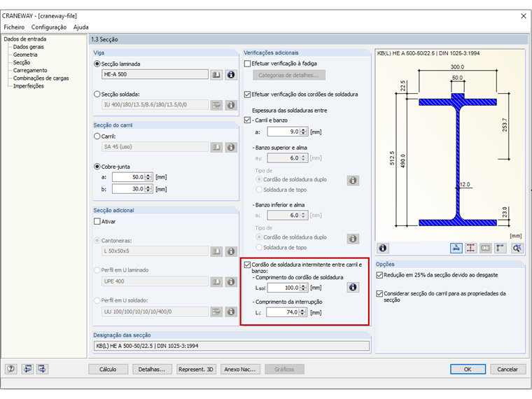
Task: Click the grayed numbering icon under graphic
Action: (x=486, y=248)
